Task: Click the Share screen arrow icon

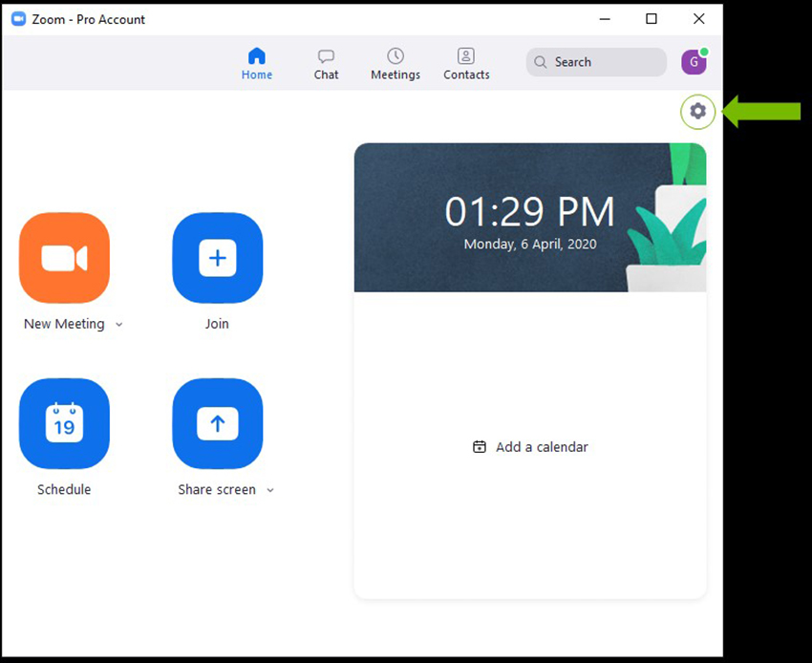Action: coord(217,423)
